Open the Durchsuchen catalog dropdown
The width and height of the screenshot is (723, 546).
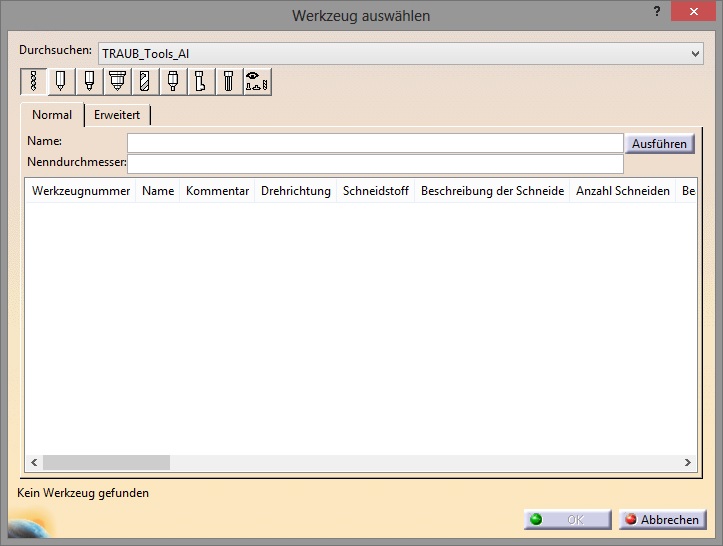400,53
